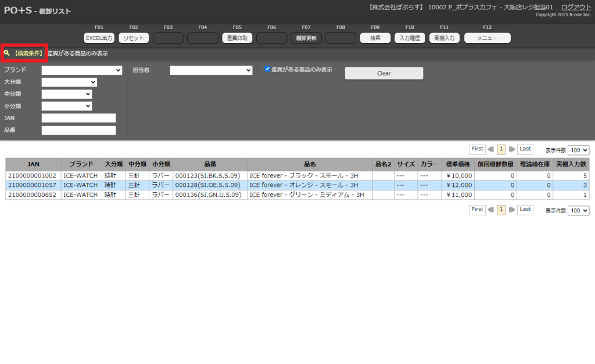The image size is (595, 364).
Task: Click the ログアウト link
Action: (576, 7)
